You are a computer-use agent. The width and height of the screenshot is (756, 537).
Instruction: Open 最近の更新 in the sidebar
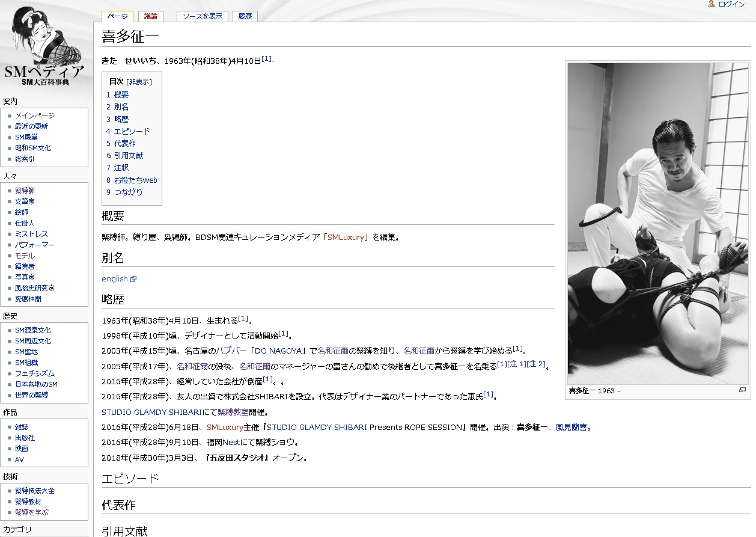tap(31, 126)
